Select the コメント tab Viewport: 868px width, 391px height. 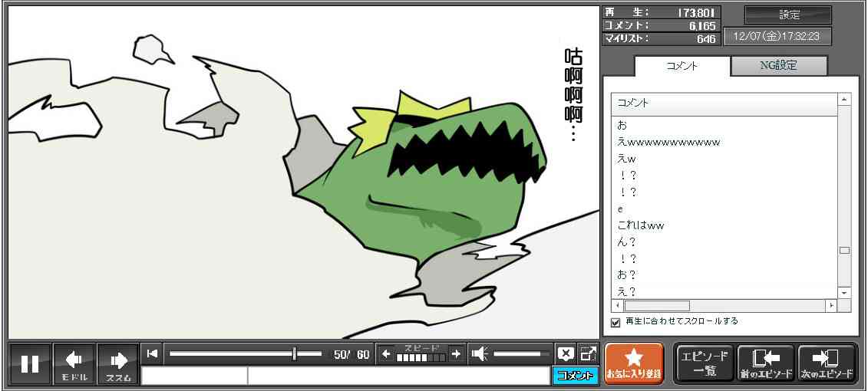pos(682,66)
